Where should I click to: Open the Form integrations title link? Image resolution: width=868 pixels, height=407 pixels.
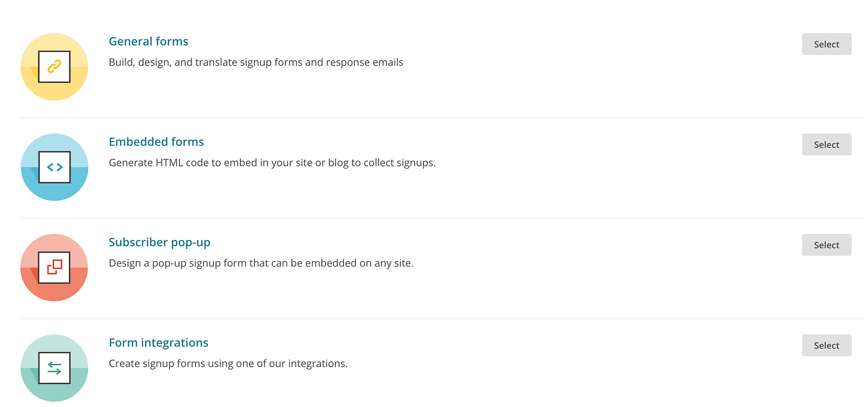coord(158,343)
